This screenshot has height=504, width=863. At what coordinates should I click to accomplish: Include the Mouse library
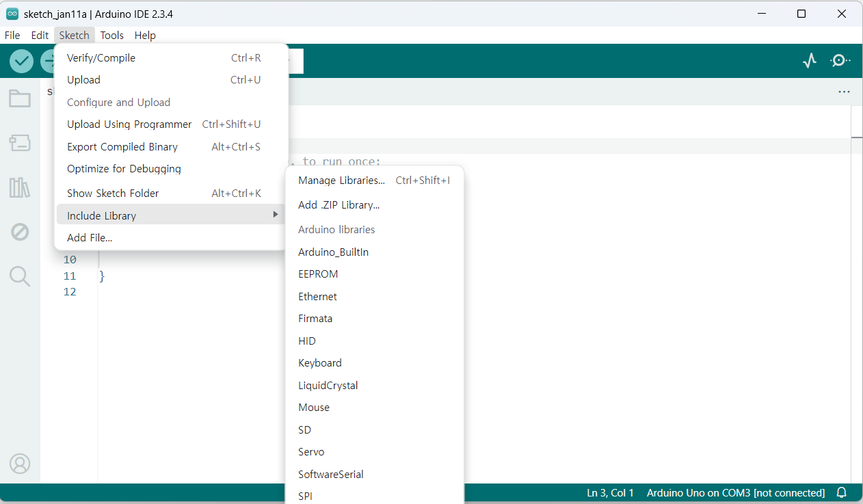click(374, 408)
